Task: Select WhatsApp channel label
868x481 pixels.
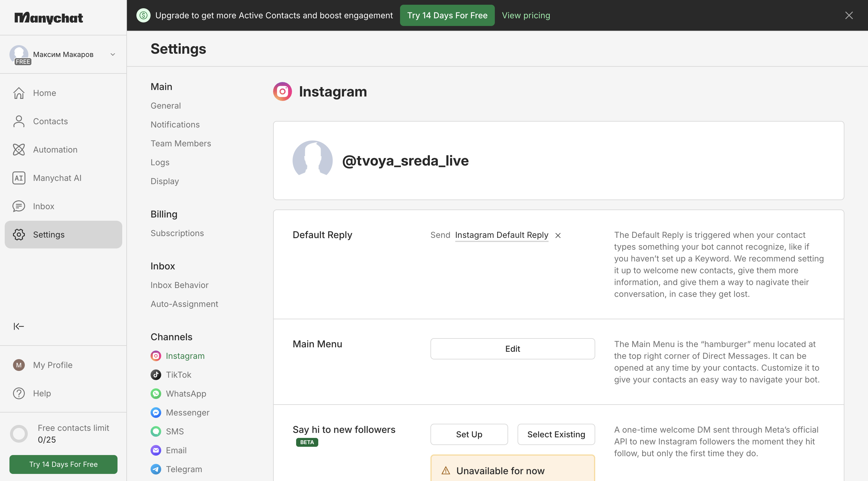Action: click(186, 393)
